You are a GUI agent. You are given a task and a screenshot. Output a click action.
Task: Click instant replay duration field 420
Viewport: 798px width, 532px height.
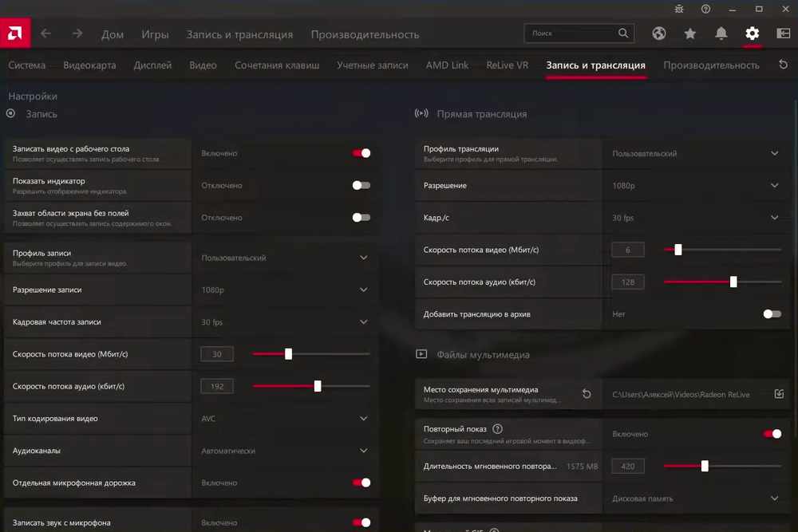click(x=627, y=466)
